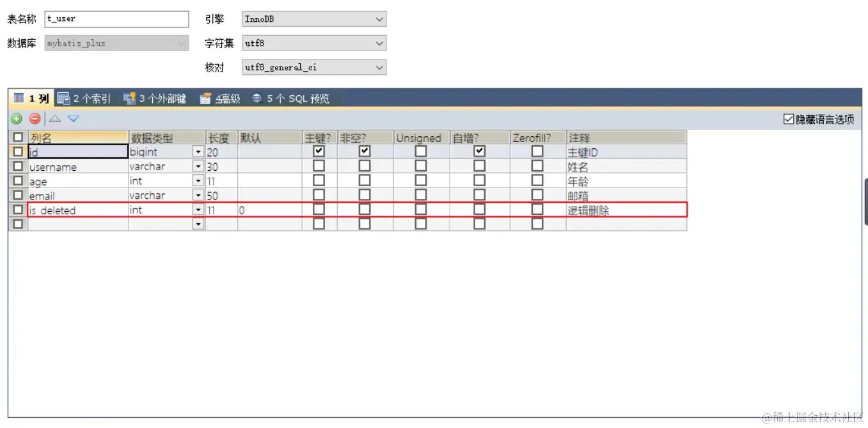The image size is (868, 428).
Task: Check Unsigned for the is_deleted row
Action: point(420,209)
